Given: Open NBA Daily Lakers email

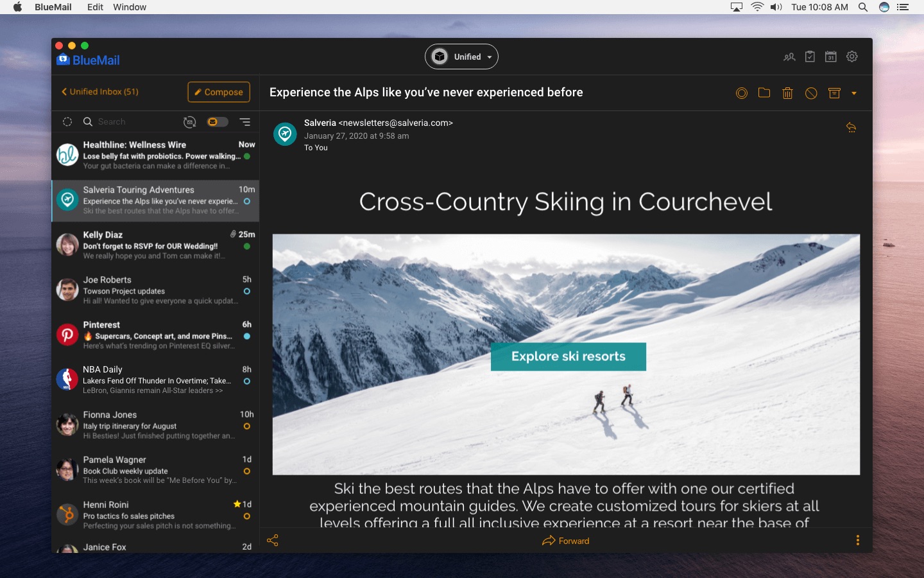Looking at the screenshot, I should 155,380.
